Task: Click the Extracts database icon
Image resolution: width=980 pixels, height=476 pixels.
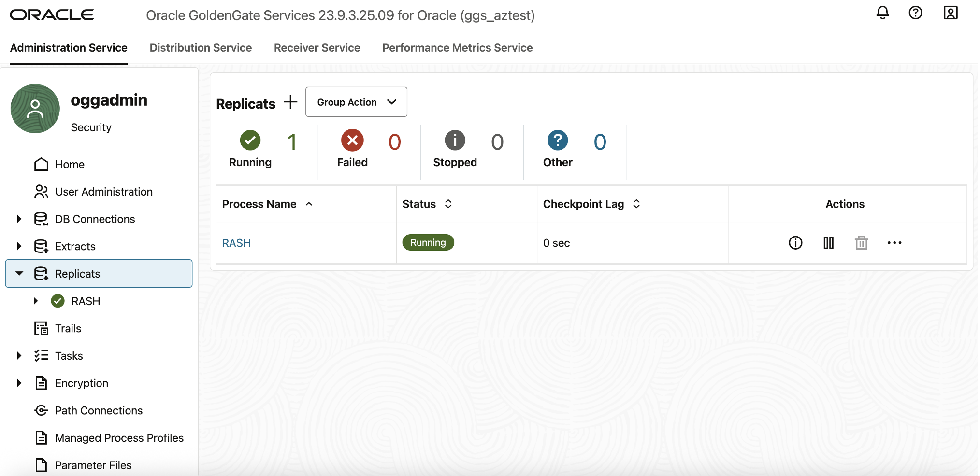Action: 41,247
